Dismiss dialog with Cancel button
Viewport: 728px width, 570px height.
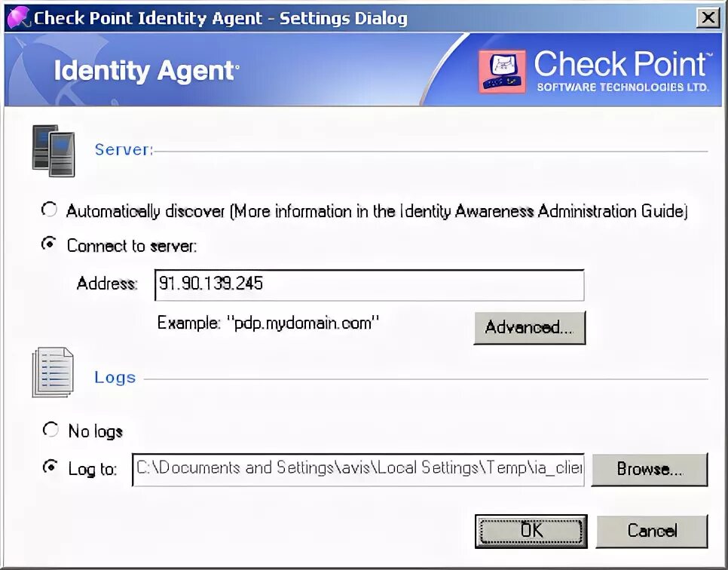652,531
